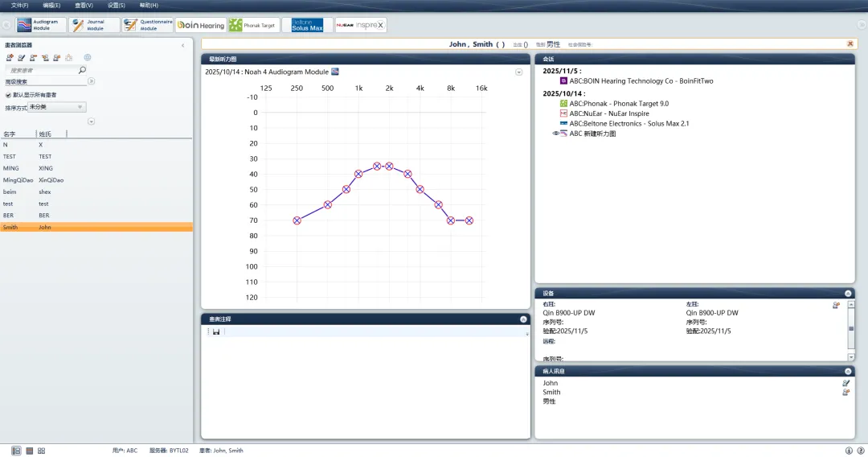Select patient MingQiDao in the list
The image size is (868, 457).
coord(16,180)
